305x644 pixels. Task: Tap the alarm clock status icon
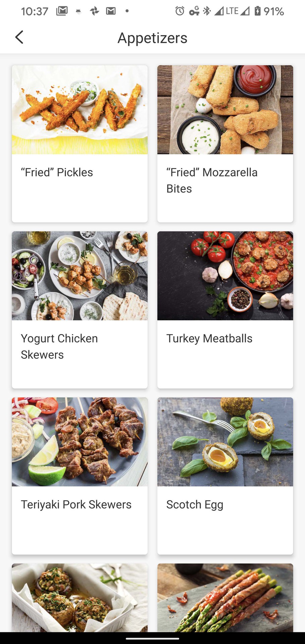click(180, 11)
